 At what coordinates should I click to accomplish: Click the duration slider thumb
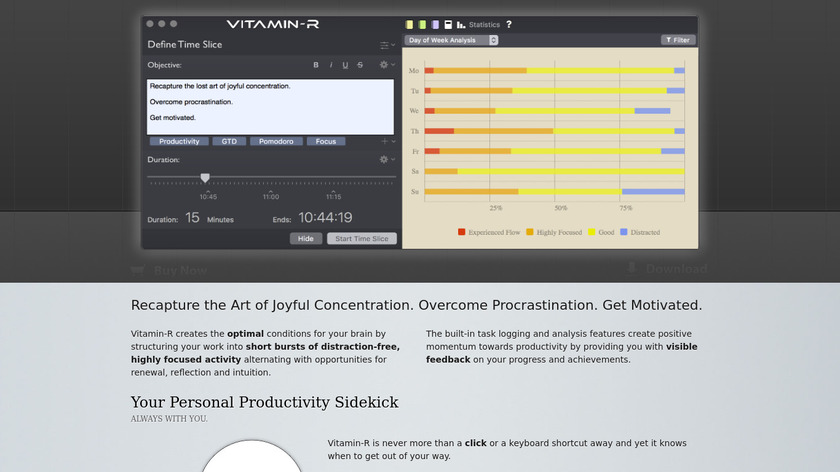click(x=205, y=177)
